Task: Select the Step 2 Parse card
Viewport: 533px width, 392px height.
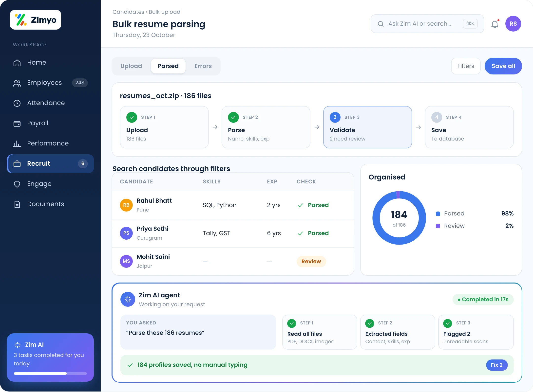Action: tap(266, 127)
